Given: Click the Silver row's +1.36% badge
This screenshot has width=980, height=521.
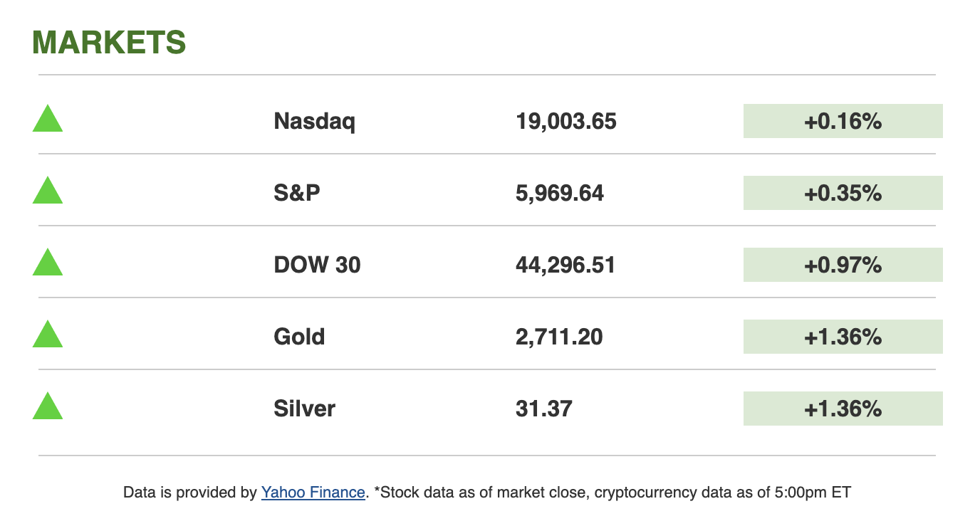Looking at the screenshot, I should pyautogui.click(x=843, y=409).
